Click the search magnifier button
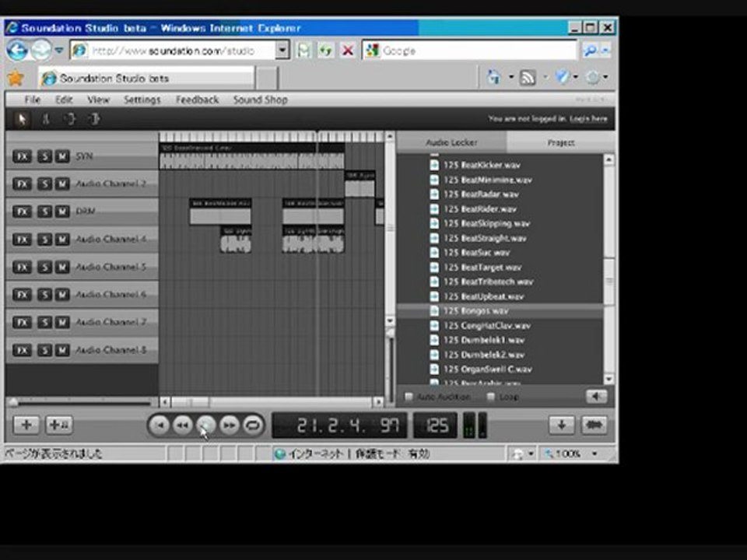This screenshot has width=747, height=560. (590, 50)
